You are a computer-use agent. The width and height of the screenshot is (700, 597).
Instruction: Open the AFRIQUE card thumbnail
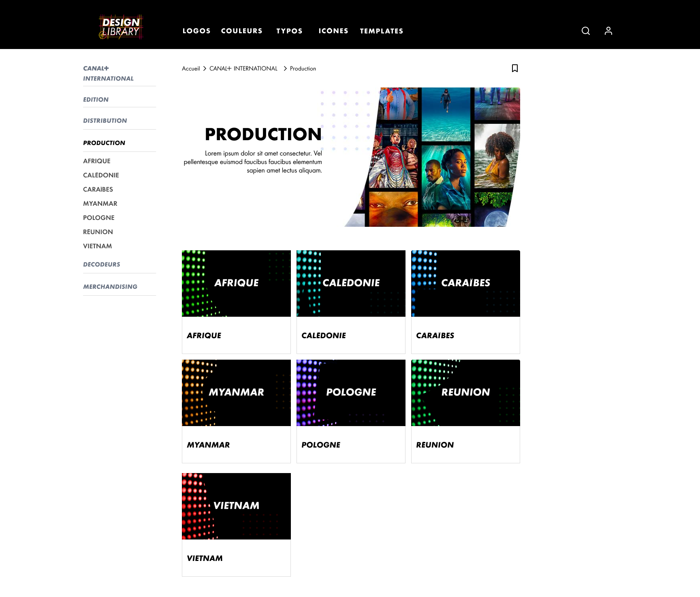point(236,284)
